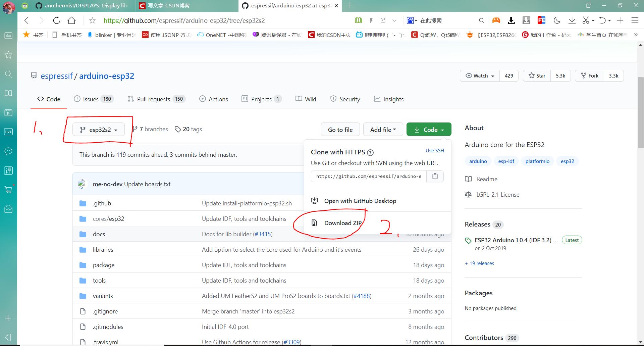
Task: Open the 20 tags link
Action: (x=188, y=129)
